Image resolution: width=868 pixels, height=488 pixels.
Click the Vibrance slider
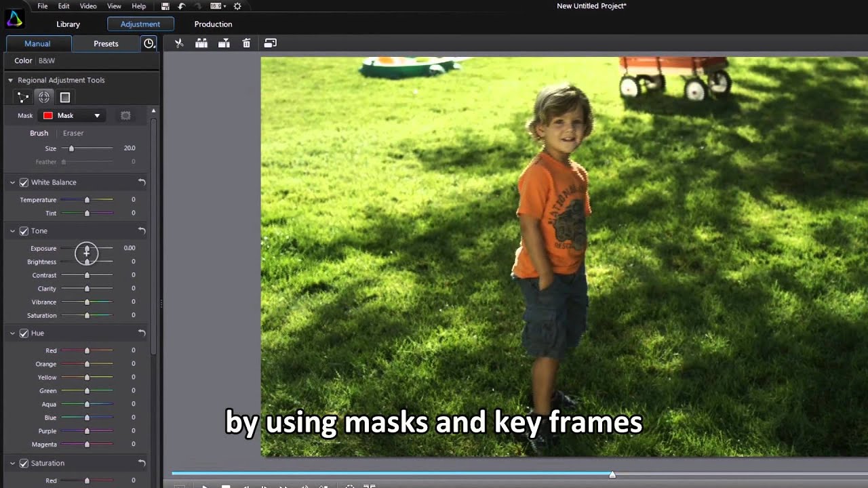(x=87, y=302)
